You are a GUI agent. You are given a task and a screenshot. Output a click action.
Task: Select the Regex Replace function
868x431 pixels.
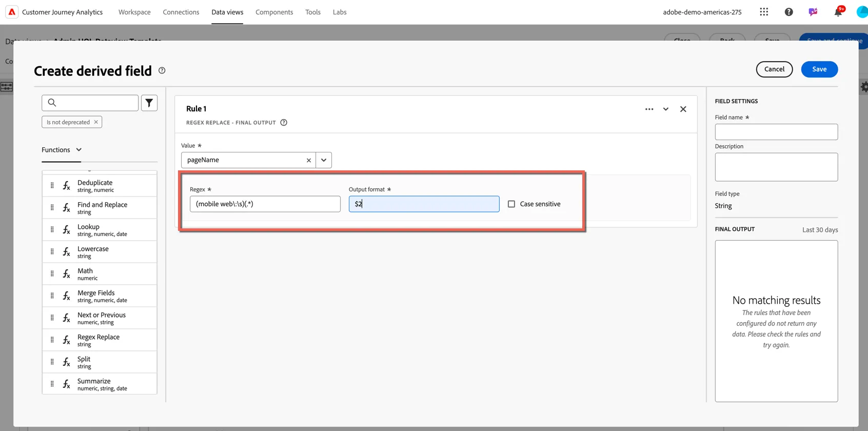point(100,340)
